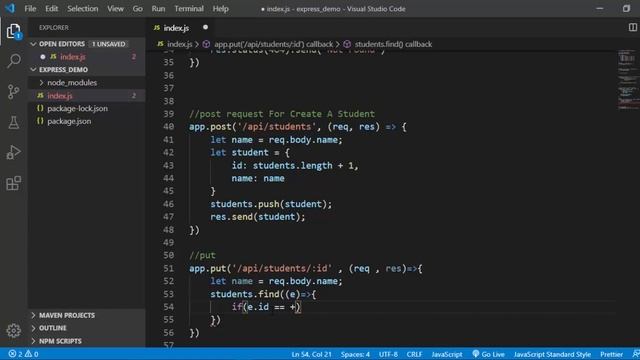Open package.json in the explorer

click(69, 121)
